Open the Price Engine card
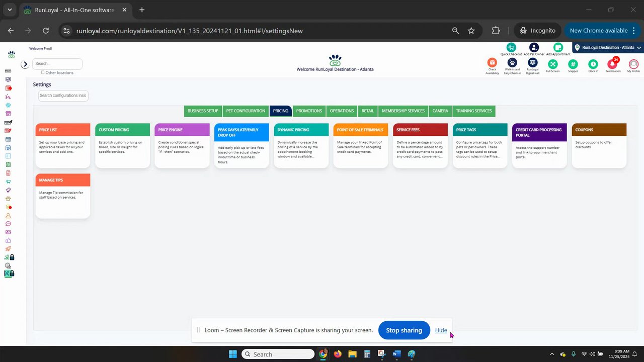Image resolution: width=644 pixels, height=362 pixels. tap(182, 146)
